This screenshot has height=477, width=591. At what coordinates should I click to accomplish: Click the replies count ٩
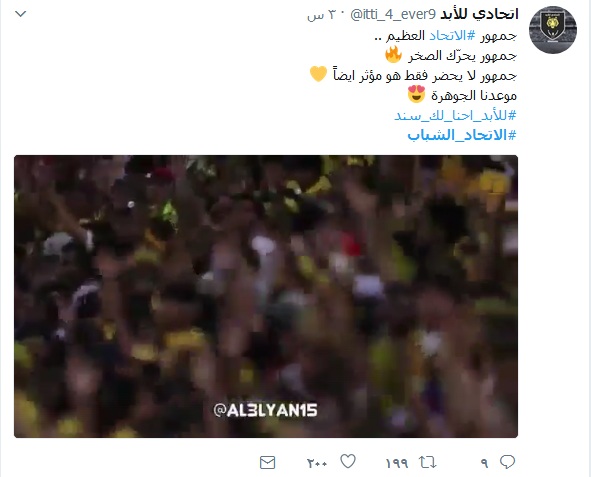click(x=484, y=463)
